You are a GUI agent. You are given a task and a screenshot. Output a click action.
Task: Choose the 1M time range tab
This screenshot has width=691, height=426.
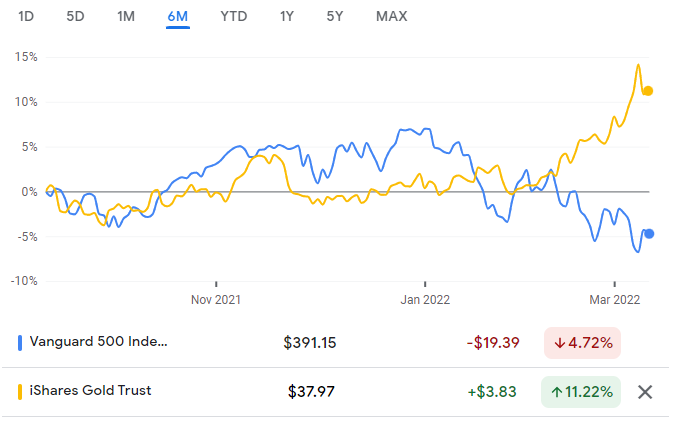pyautogui.click(x=126, y=16)
